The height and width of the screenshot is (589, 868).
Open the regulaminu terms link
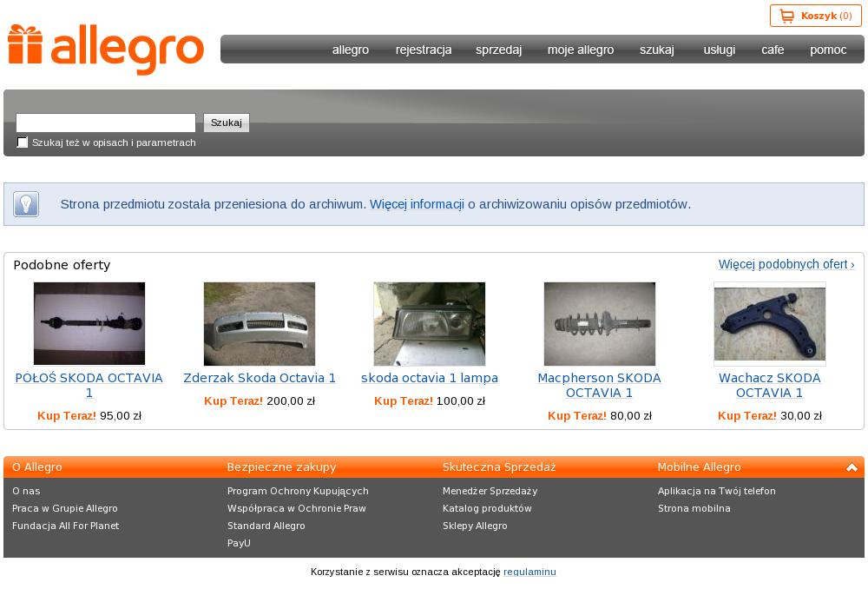[529, 572]
